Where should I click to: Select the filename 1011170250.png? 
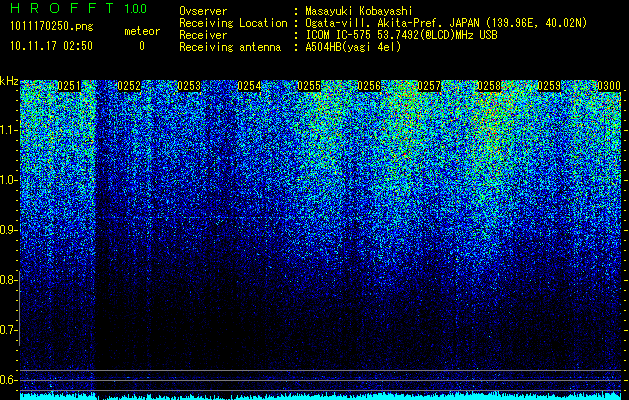[52, 27]
